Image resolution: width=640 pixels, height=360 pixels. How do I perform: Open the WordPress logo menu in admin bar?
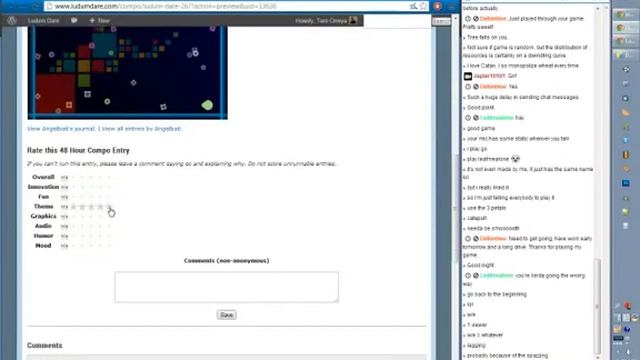(12, 20)
